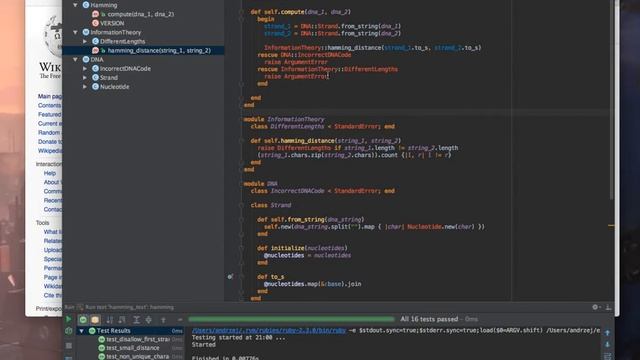Click the InformationTheory module icon
Viewport: 640px width, 360px height.
[86, 32]
